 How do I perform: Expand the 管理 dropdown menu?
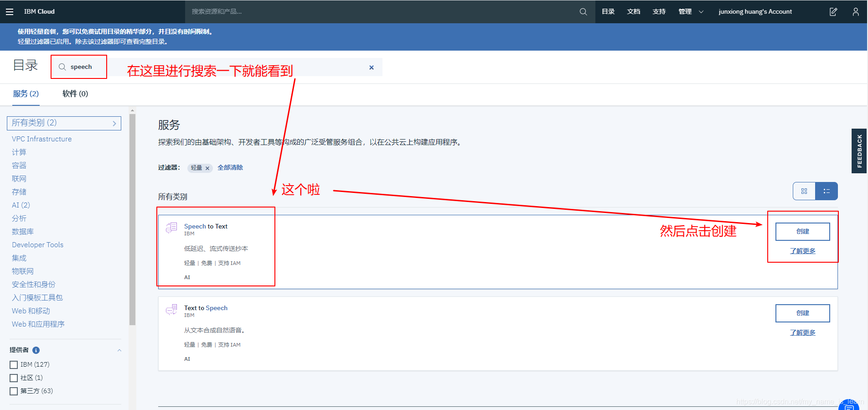pyautogui.click(x=691, y=12)
